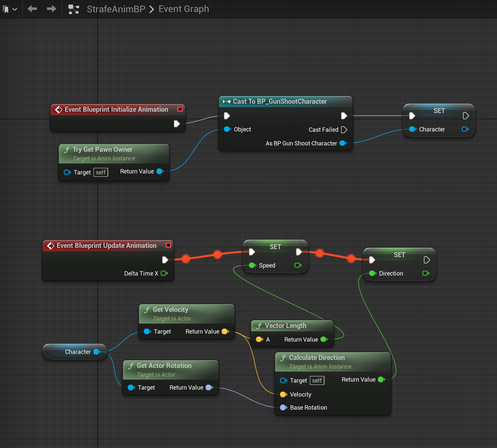Click the Target pin on Get Velocity
Image resolution: width=497 pixels, height=448 pixels.
pyautogui.click(x=147, y=331)
